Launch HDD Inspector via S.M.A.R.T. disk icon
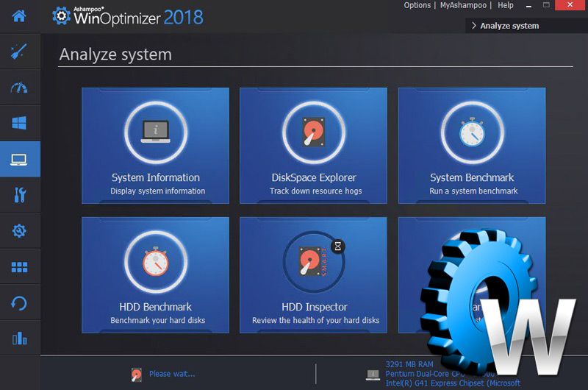This screenshot has height=390, width=588. point(313,262)
